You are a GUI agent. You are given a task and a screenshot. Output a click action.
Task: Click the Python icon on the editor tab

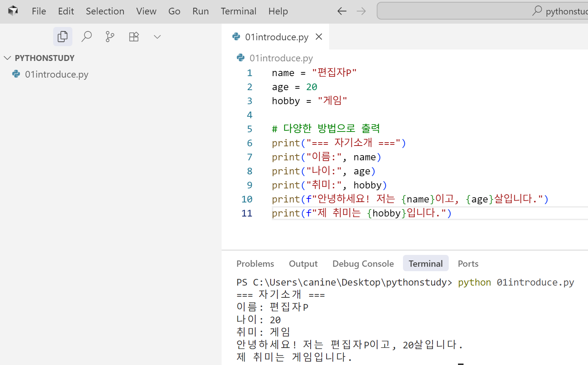(236, 37)
